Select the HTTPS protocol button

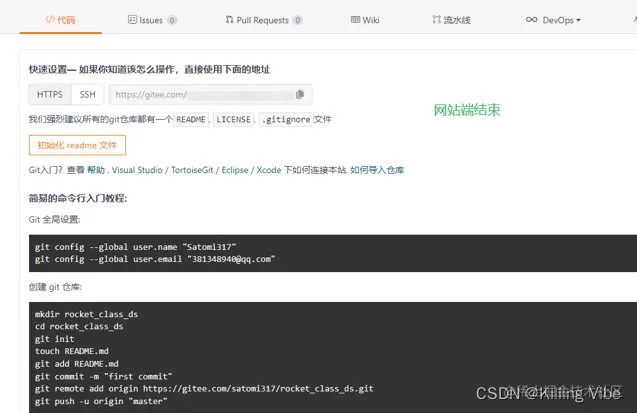click(x=50, y=95)
